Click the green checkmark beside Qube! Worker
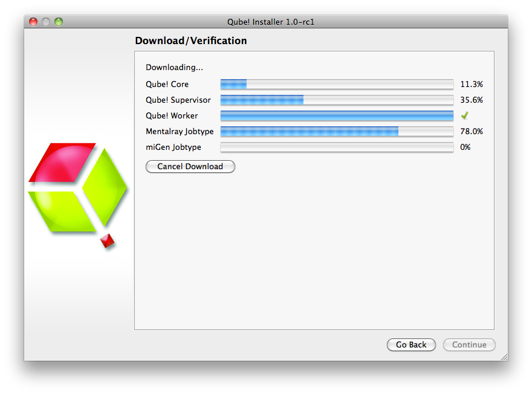 coord(464,115)
